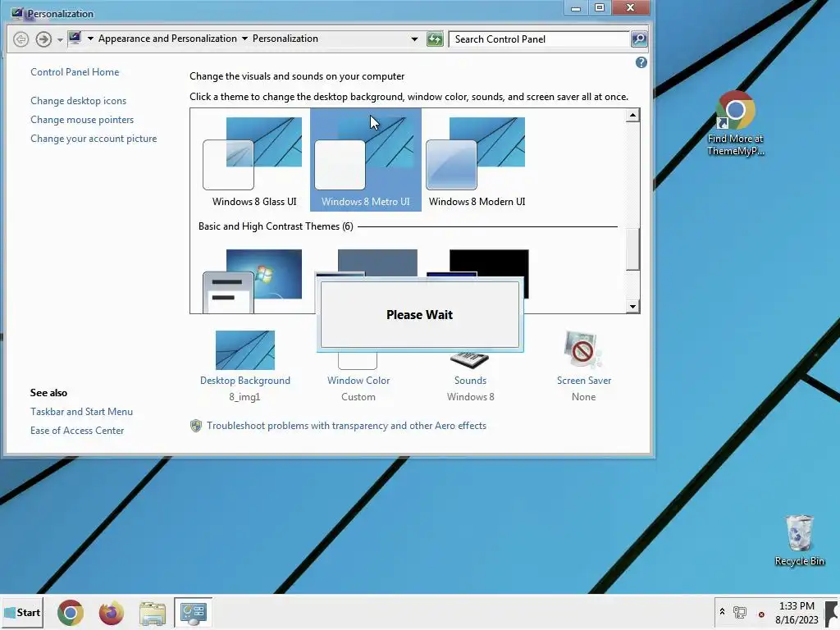Open Change mouse pointers link
840x630 pixels.
[x=82, y=120]
